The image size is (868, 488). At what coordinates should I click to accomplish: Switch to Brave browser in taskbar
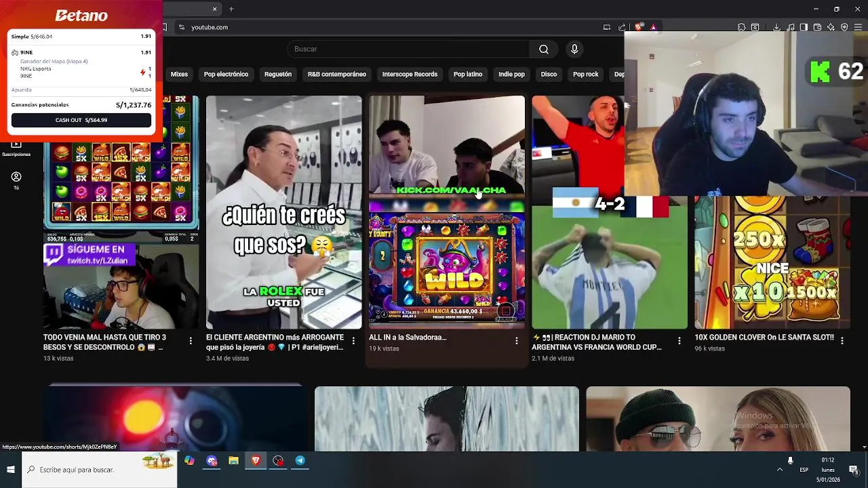256,461
